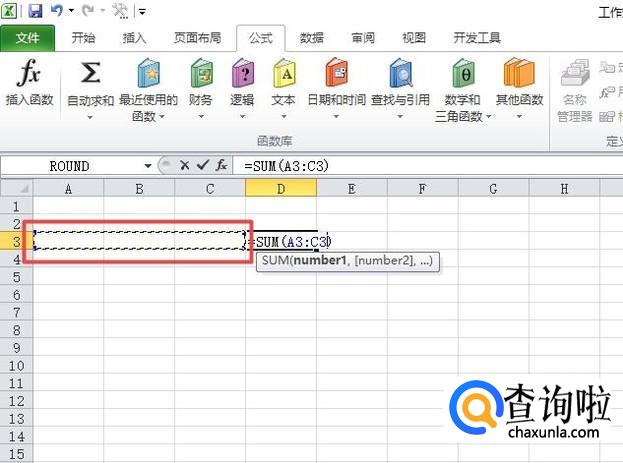Viewport: 623px width, 463px height.
Task: Select row 1 header
Action: click(16, 206)
